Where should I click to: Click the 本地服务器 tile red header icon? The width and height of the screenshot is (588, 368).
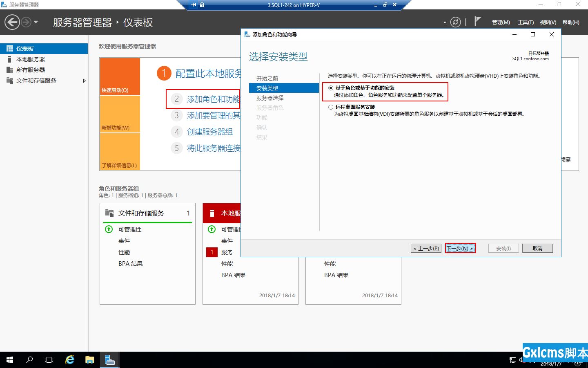pos(212,213)
